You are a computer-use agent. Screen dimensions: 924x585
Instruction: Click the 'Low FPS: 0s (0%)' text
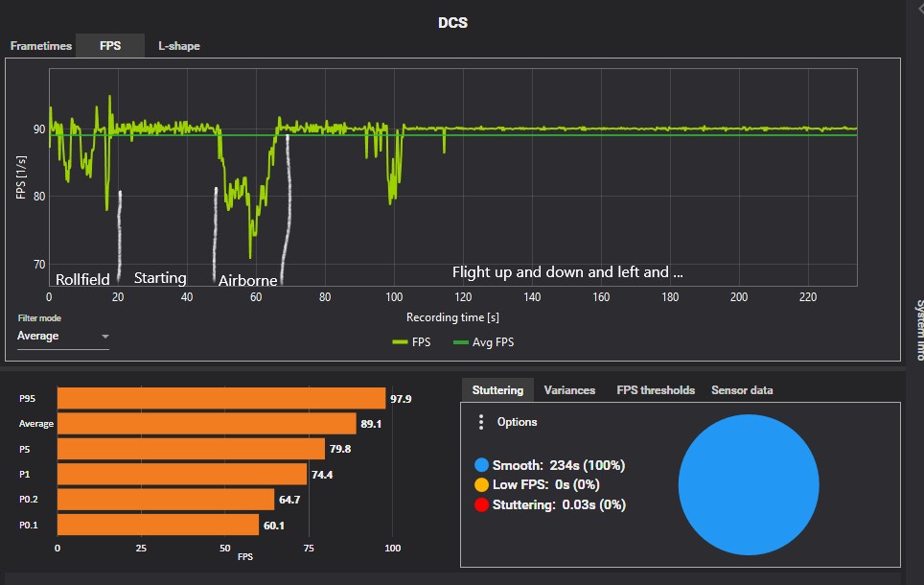tap(545, 484)
